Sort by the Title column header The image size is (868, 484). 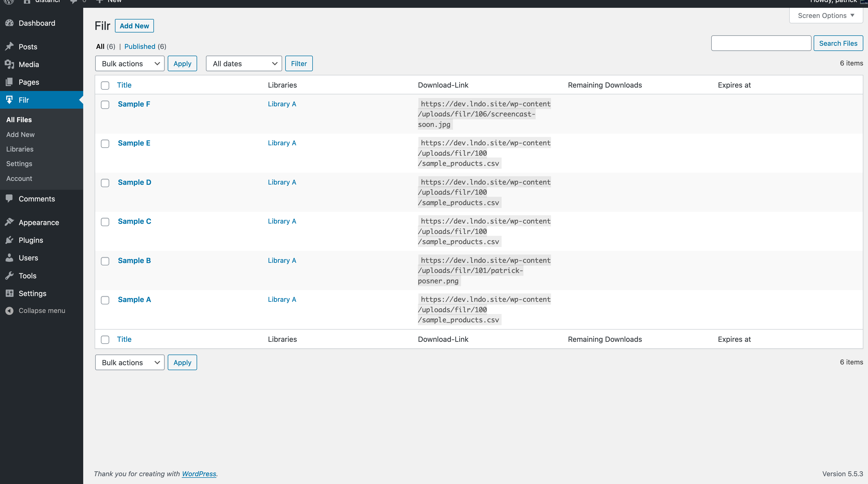(124, 85)
